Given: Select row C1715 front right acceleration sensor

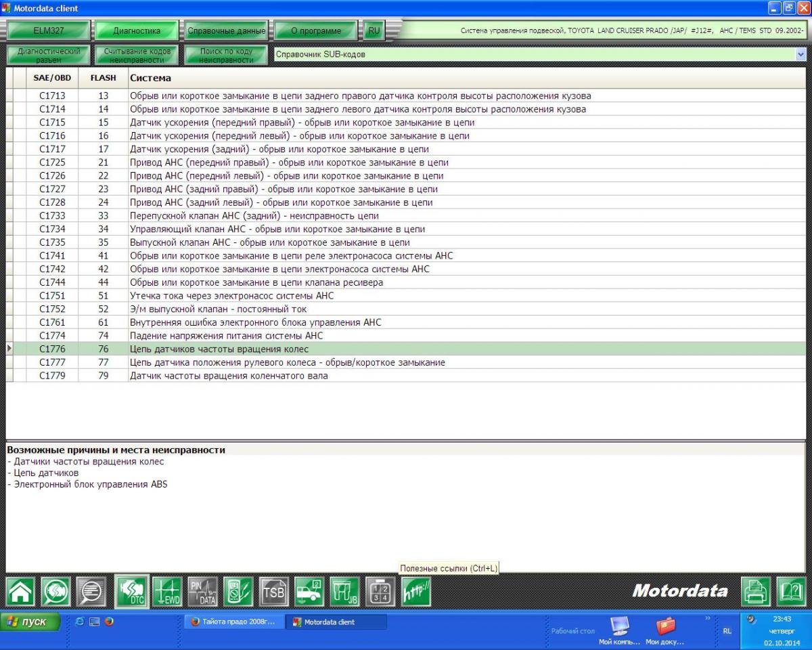Looking at the screenshot, I should (x=406, y=123).
